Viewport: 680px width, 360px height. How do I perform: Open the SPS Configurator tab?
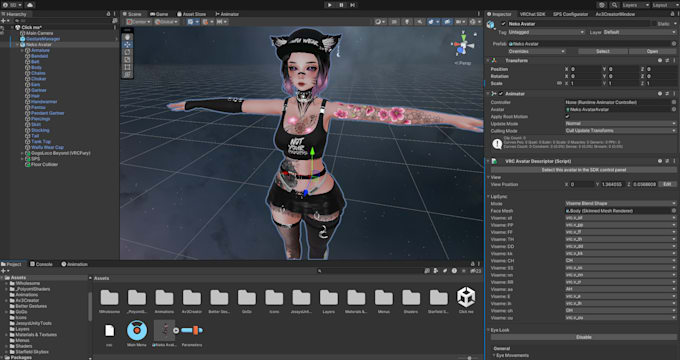(570, 14)
